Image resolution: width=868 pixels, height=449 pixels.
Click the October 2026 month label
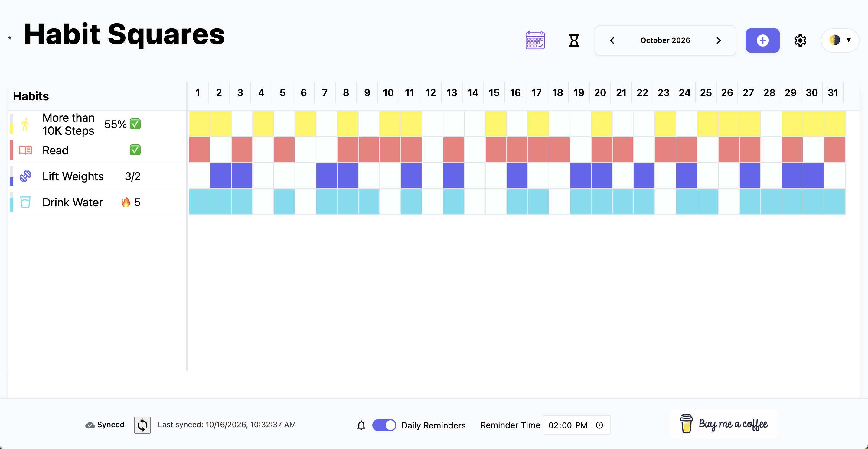click(665, 40)
